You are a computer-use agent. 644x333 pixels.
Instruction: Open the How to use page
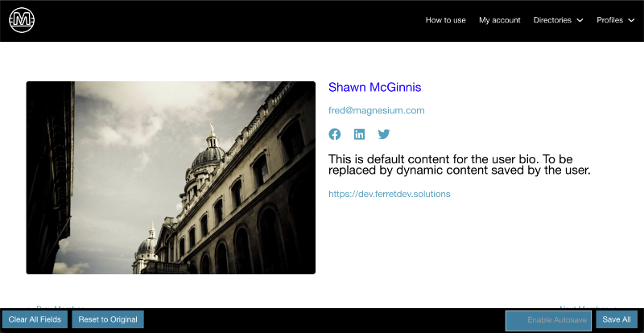click(445, 20)
